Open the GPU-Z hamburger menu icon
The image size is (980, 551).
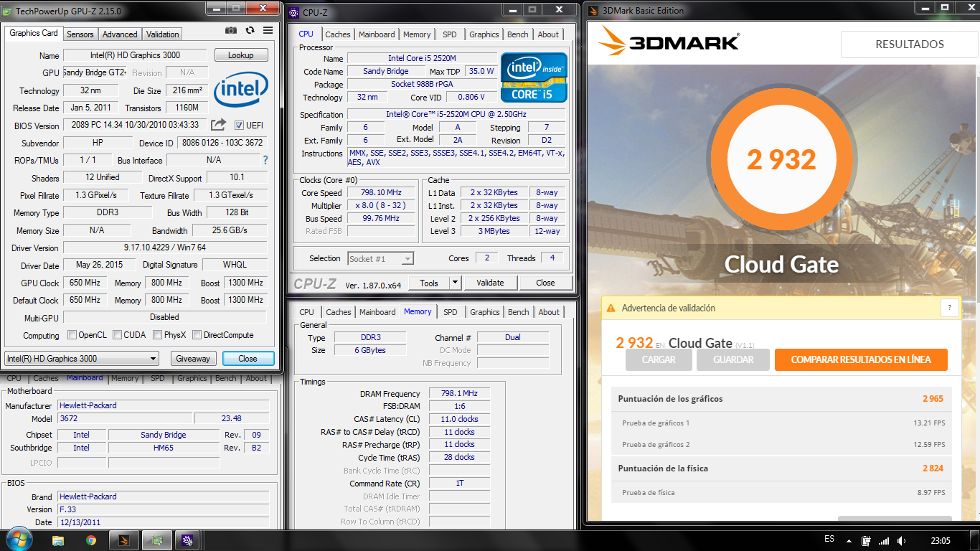tap(268, 30)
